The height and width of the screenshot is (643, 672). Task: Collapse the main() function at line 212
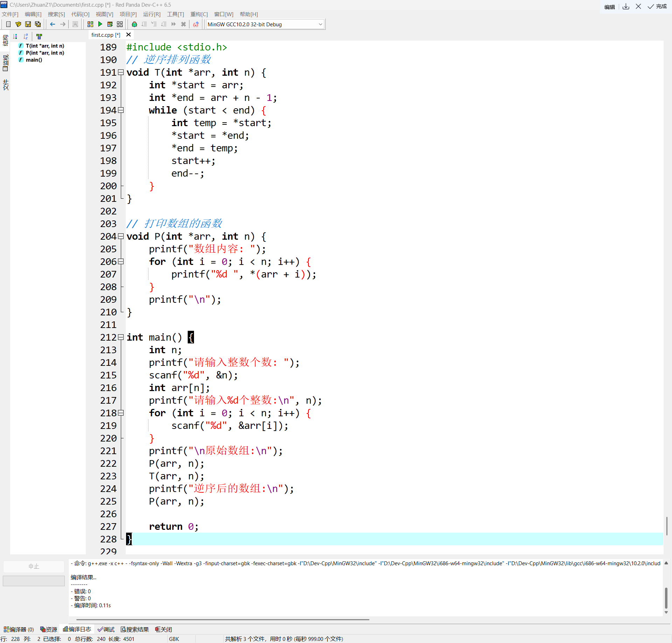121,337
